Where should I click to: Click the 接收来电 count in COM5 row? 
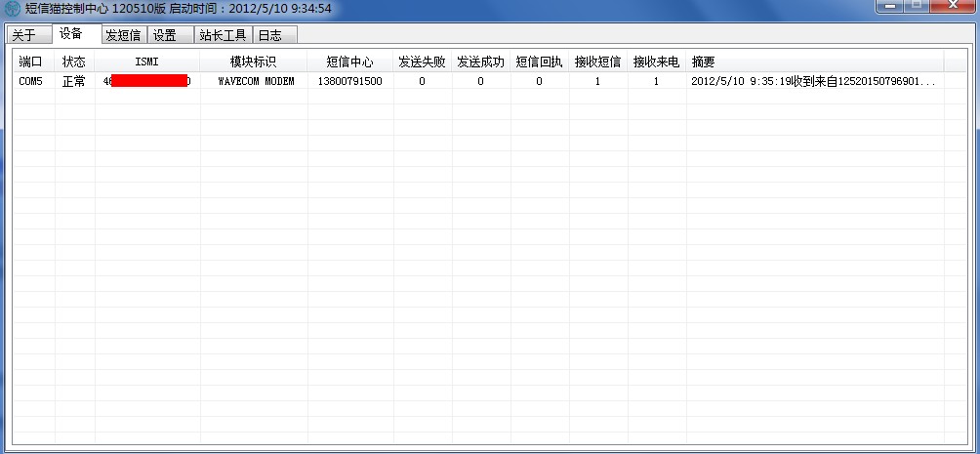click(656, 81)
